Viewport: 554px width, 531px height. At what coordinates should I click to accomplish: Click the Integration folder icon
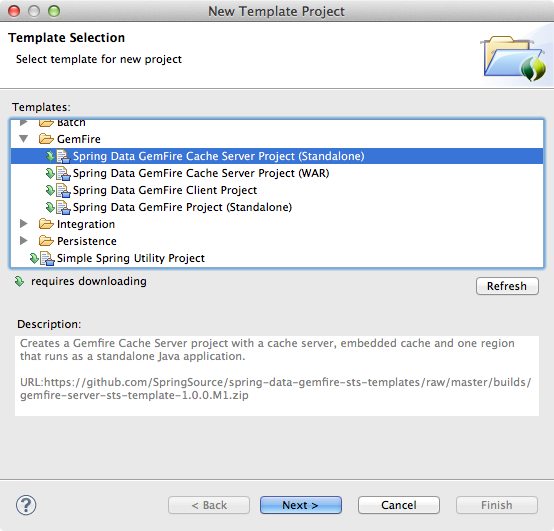(x=46, y=224)
